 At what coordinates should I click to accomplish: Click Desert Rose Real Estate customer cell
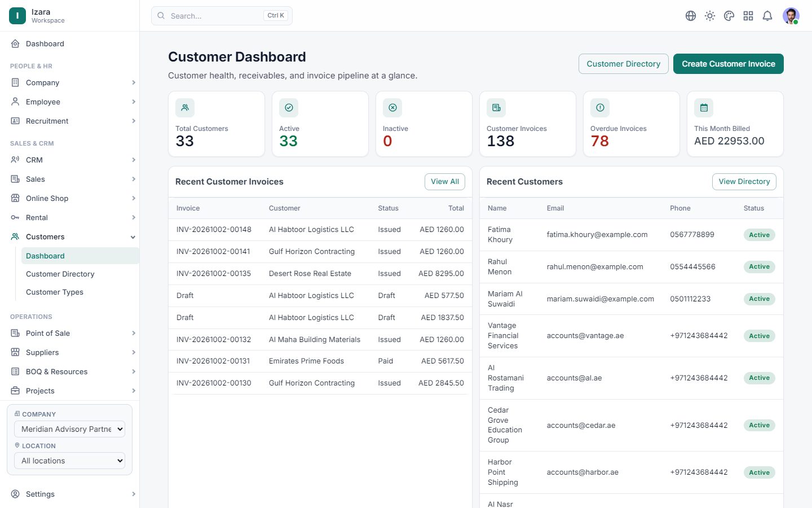pos(310,274)
